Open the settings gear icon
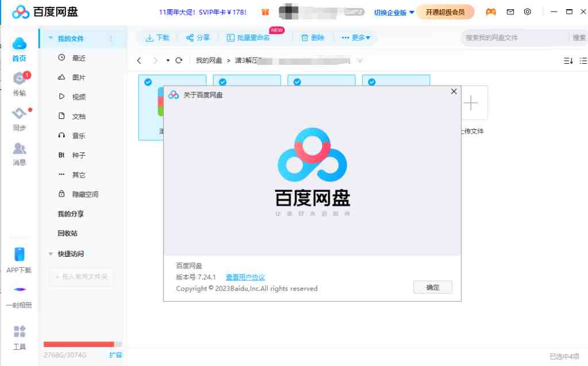588x366 pixels. 528,10
